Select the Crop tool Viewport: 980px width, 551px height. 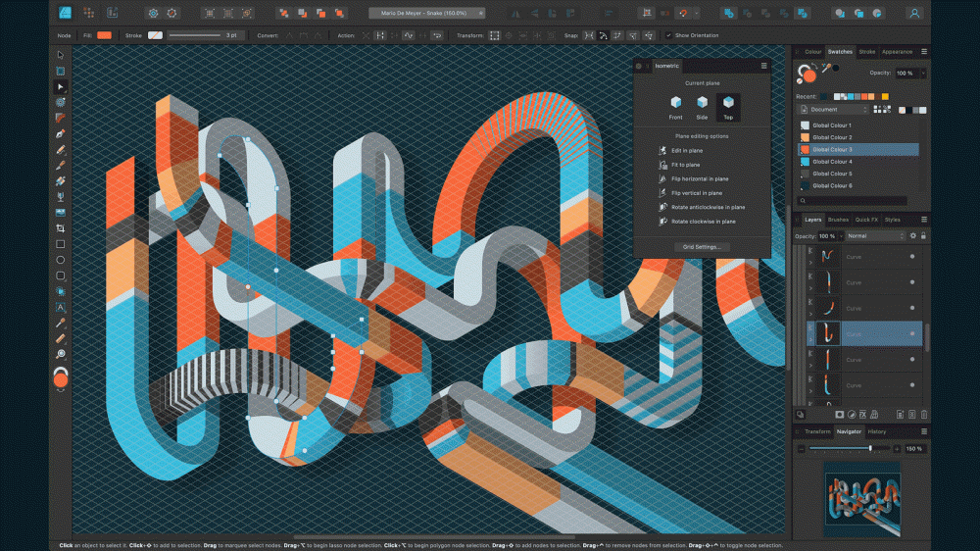[60, 227]
